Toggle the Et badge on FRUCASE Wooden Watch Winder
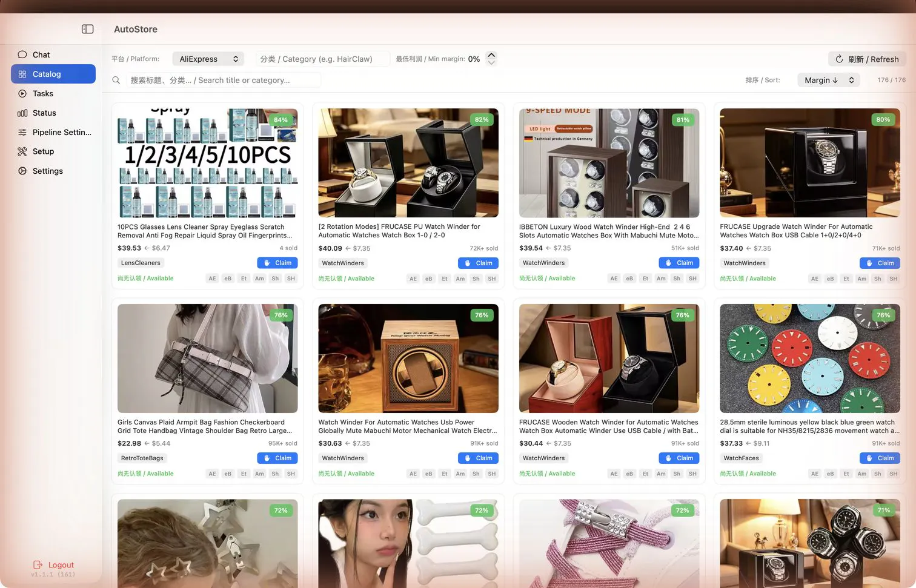 (645, 474)
